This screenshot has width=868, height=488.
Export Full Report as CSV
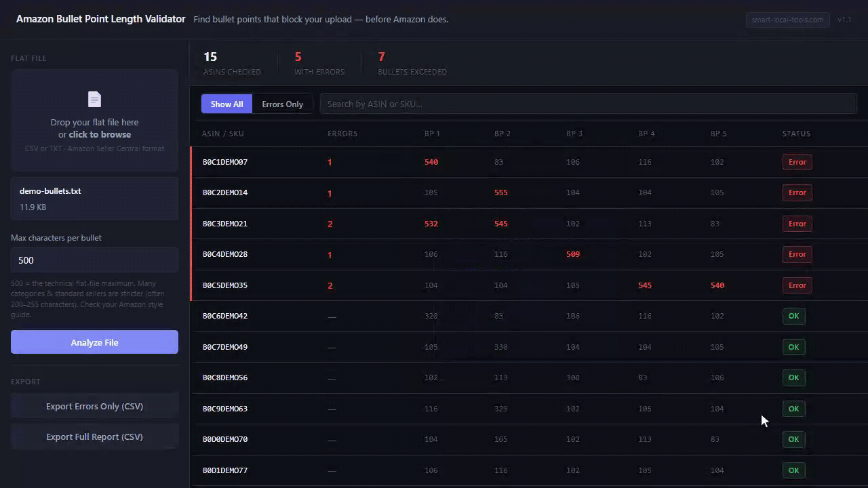94,436
